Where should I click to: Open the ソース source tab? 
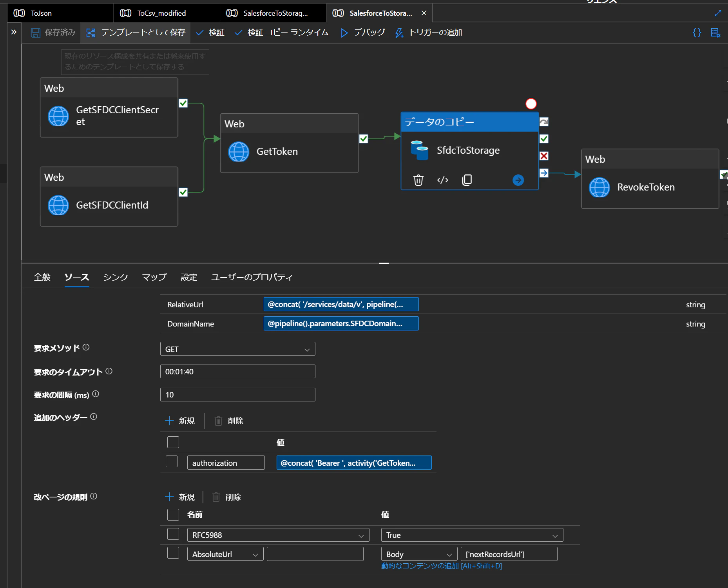[77, 277]
